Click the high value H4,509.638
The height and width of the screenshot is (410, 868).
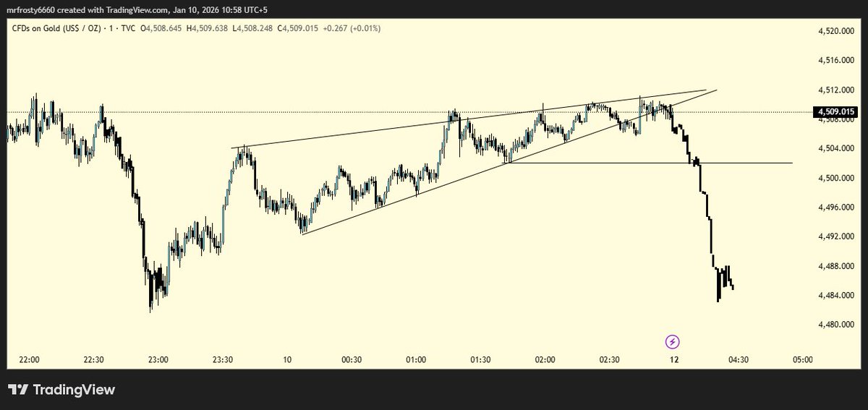pos(208,28)
